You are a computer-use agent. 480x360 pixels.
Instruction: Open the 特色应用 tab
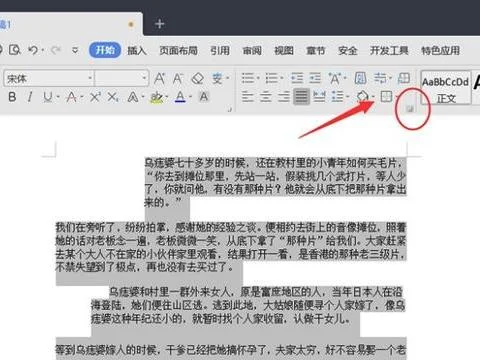(441, 51)
